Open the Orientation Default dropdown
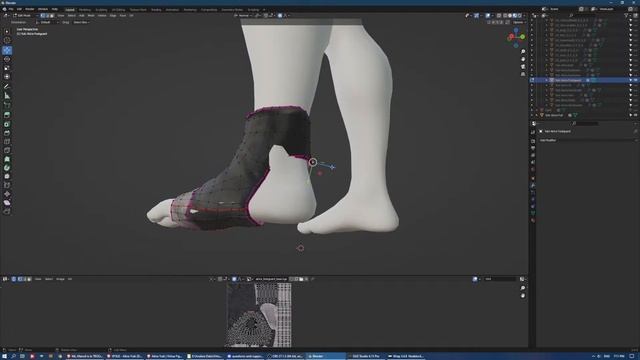Image resolution: width=640 pixels, height=360 pixels. pyautogui.click(x=47, y=22)
